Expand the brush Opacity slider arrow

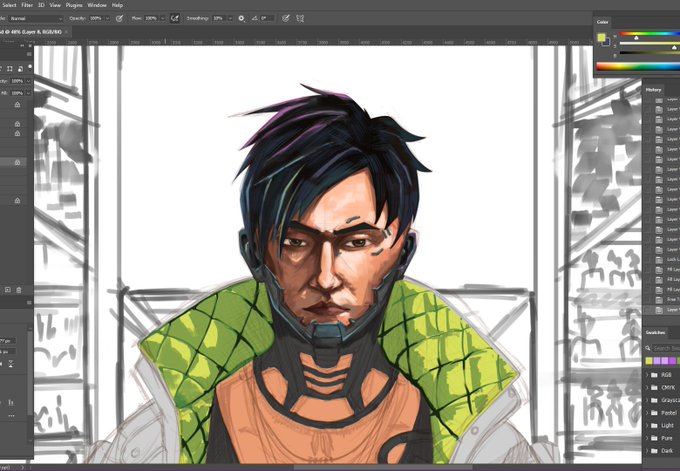click(x=107, y=19)
